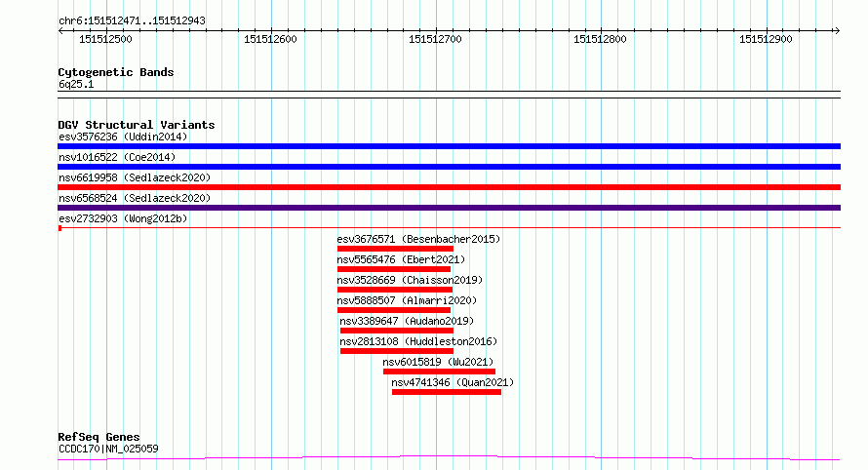The image size is (868, 470).
Task: Click the CCDC170|NM_025059 gene label
Action: [108, 449]
